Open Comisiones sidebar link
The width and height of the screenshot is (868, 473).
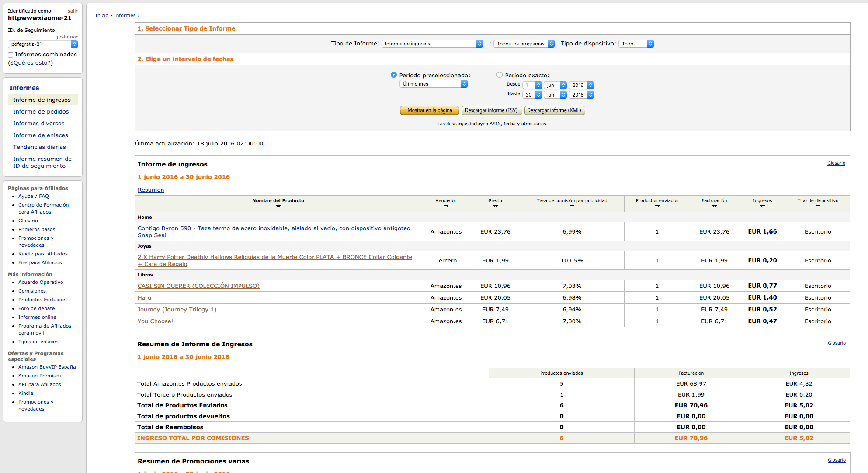(32, 291)
